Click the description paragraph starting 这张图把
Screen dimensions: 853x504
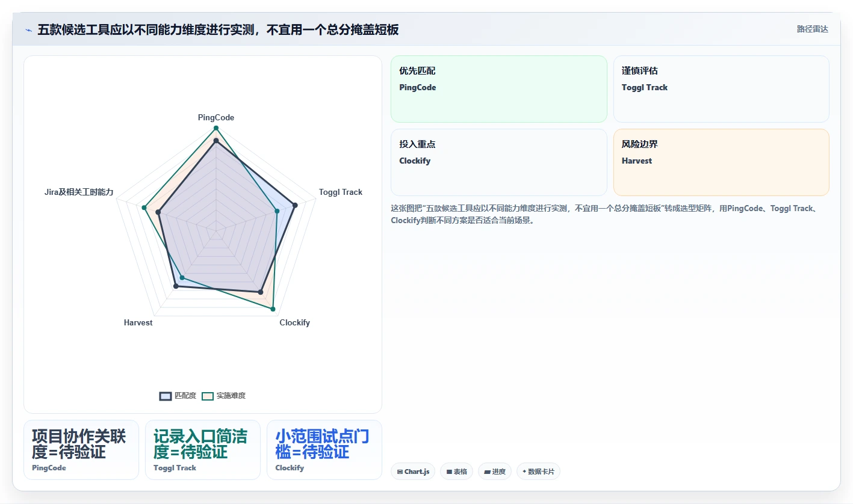tap(604, 214)
